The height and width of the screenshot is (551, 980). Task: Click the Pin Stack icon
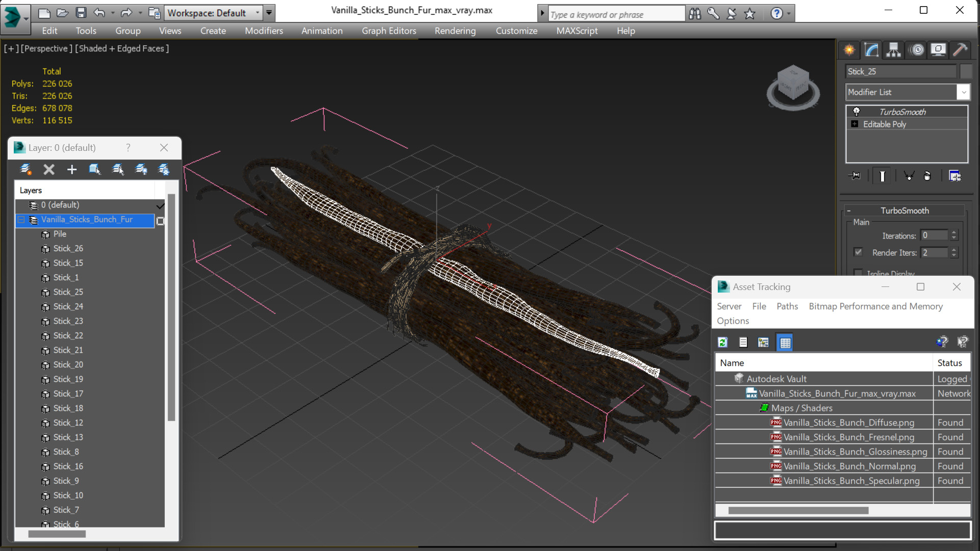855,176
